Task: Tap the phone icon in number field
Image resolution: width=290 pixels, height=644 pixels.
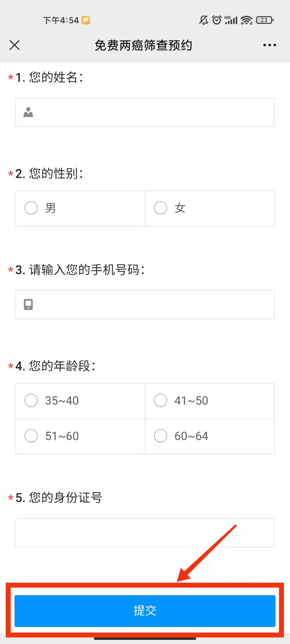Action: (x=28, y=305)
